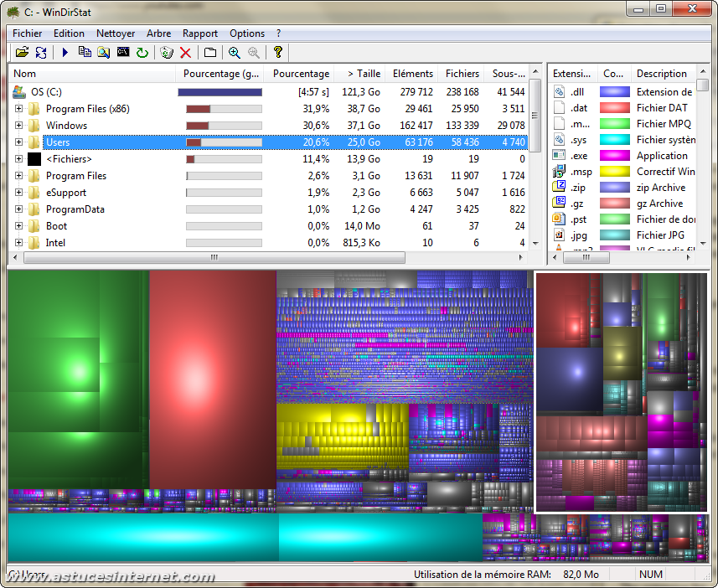Click the Open folder toolbar icon
Viewport: 718px width, 588px height.
pos(22,52)
